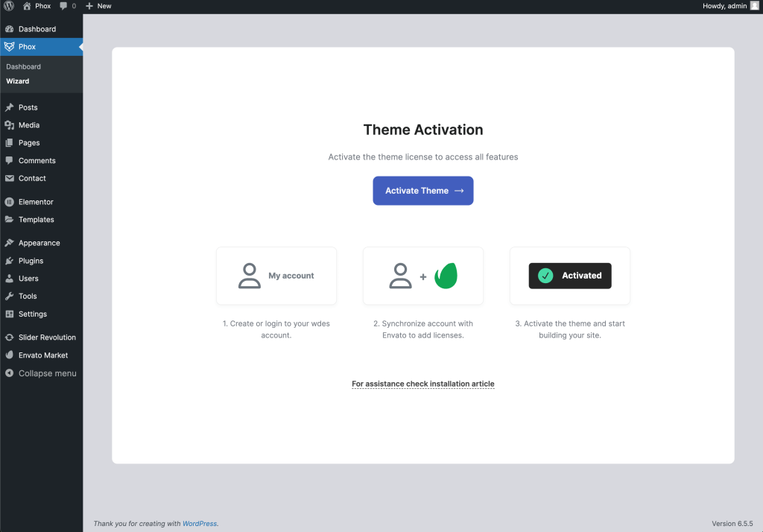Open the WordPress logo menu
763x532 pixels.
(7, 6)
